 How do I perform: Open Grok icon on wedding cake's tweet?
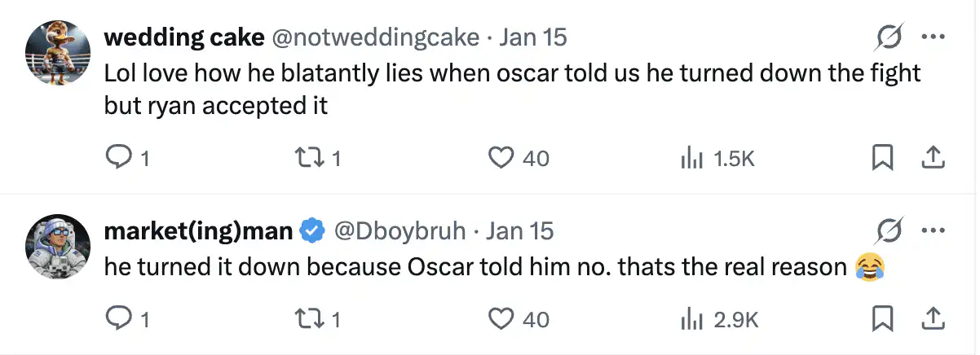(890, 37)
